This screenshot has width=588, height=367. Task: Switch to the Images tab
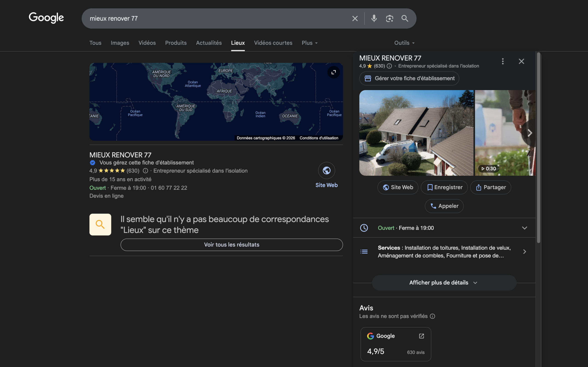tap(120, 43)
